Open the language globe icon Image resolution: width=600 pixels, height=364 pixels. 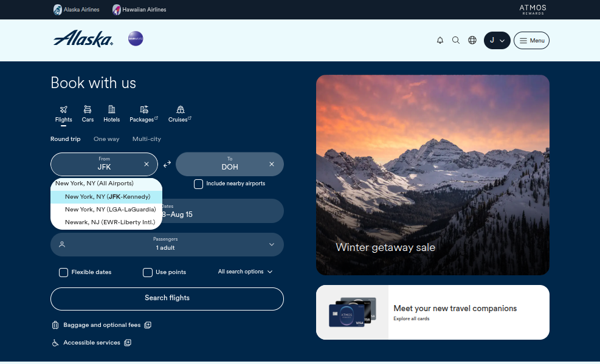click(472, 40)
